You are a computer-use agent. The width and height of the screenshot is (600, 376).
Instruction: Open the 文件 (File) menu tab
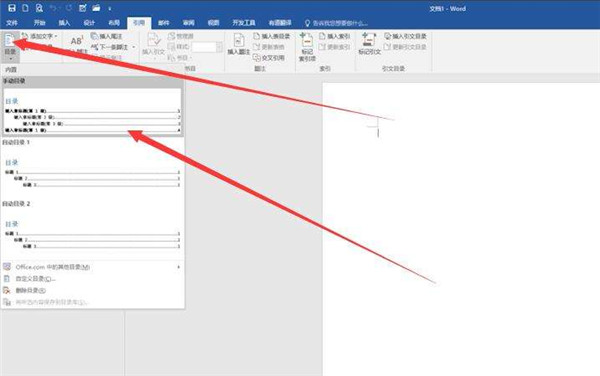(12, 23)
